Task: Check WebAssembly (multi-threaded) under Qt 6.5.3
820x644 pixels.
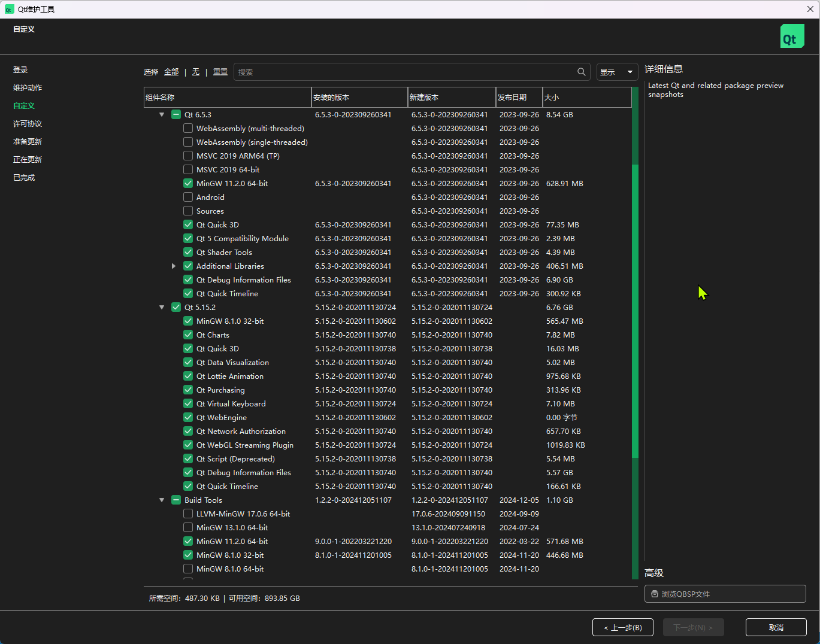Action: click(188, 128)
